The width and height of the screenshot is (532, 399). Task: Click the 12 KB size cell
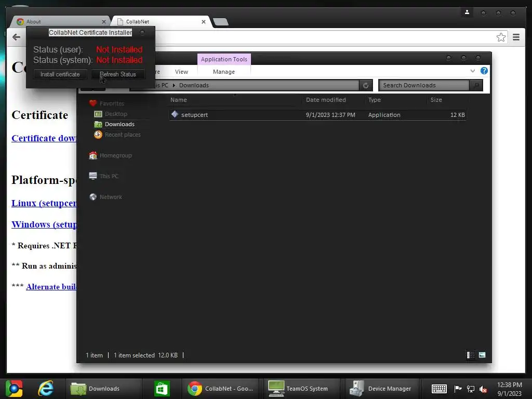(x=457, y=115)
